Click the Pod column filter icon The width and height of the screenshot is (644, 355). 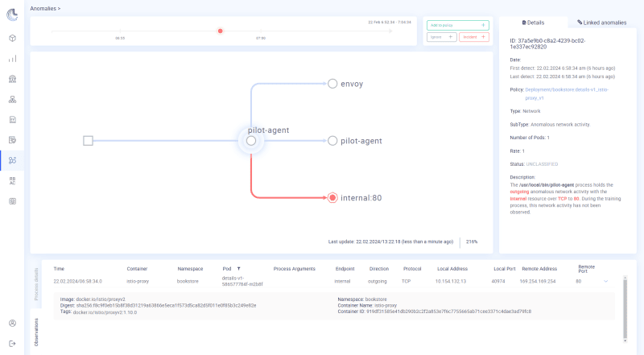[x=238, y=268]
